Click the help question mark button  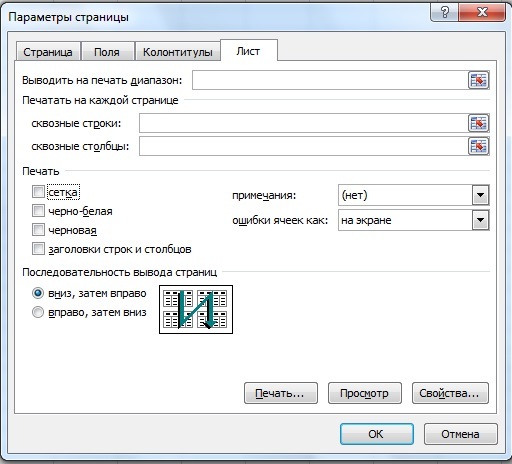click(444, 12)
